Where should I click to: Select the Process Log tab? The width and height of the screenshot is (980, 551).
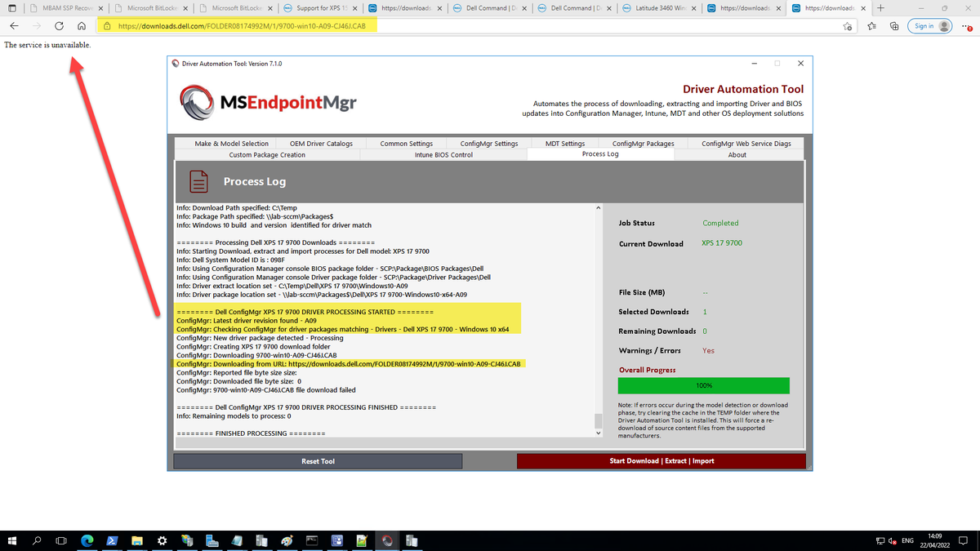click(600, 153)
